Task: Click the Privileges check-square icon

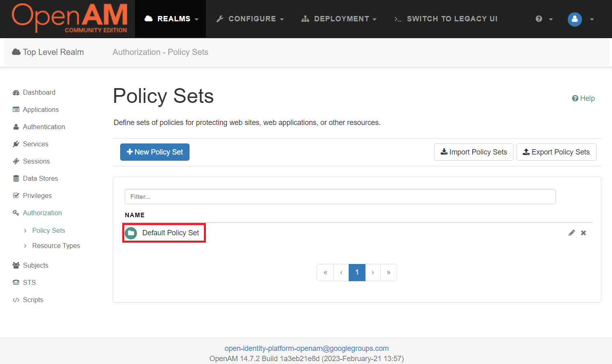Action: (x=16, y=196)
